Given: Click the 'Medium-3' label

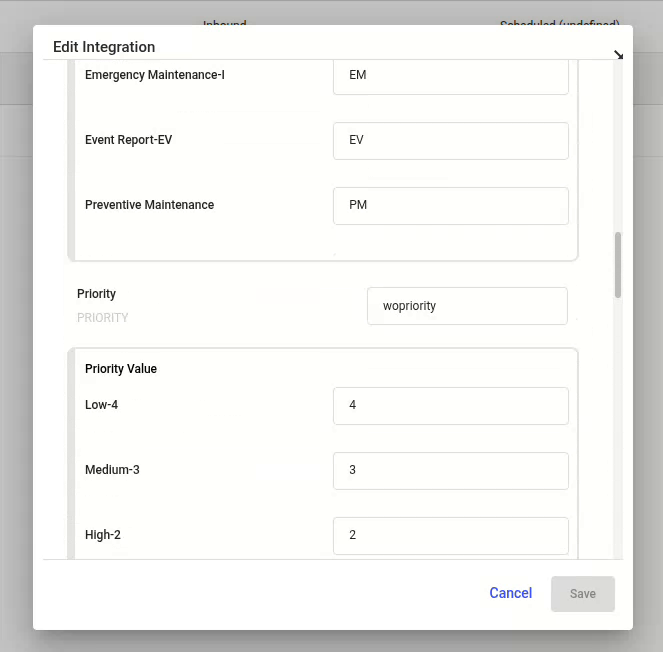Looking at the screenshot, I should (112, 470).
